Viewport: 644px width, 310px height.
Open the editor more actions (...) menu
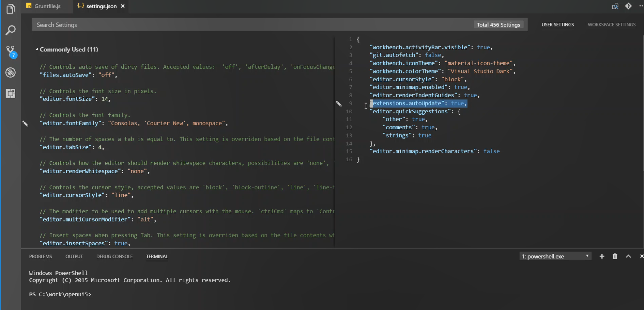click(641, 6)
